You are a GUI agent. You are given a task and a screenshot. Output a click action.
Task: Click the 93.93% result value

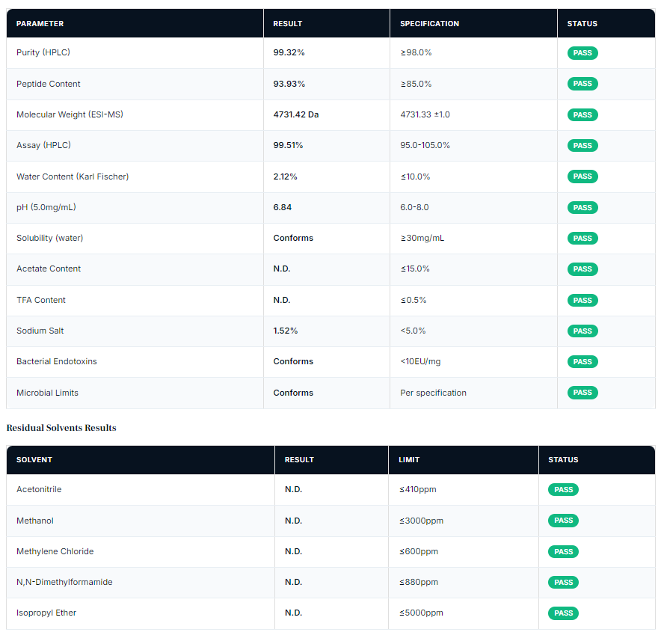pos(289,84)
